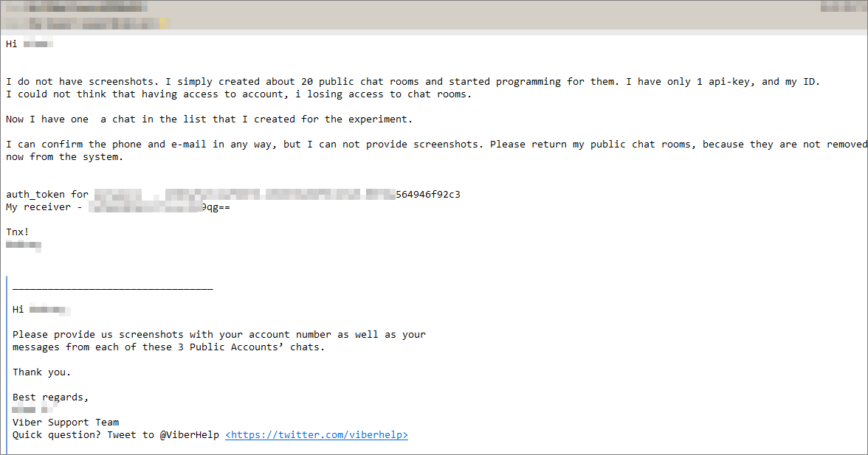Click the blurred agent name under Best regards

coord(34,410)
